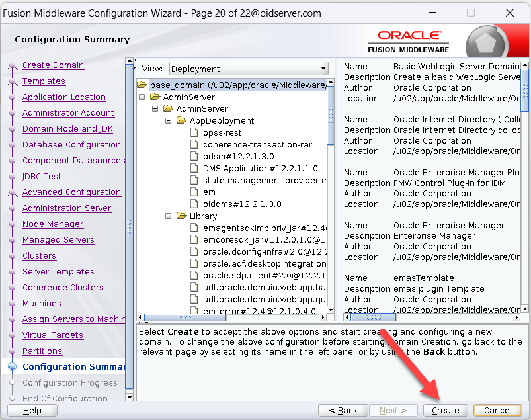Select the coherence-transaction-rar tree item
The height and width of the screenshot is (420, 531).
click(257, 144)
